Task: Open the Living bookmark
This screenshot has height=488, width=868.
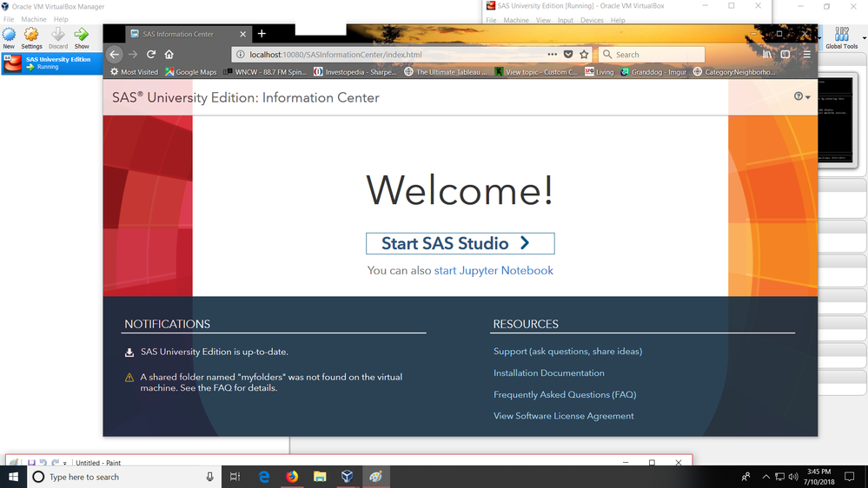Action: [600, 72]
